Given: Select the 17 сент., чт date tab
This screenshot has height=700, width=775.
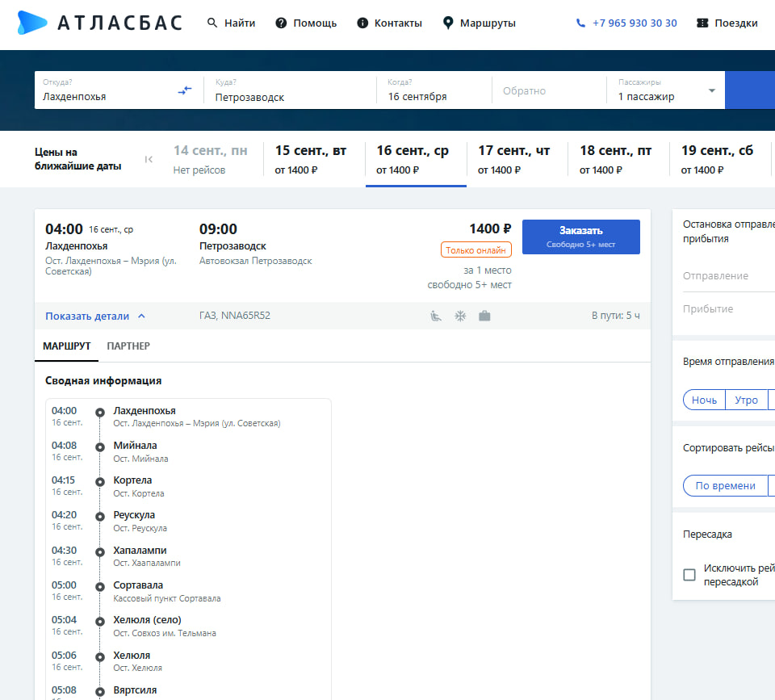Looking at the screenshot, I should click(517, 159).
